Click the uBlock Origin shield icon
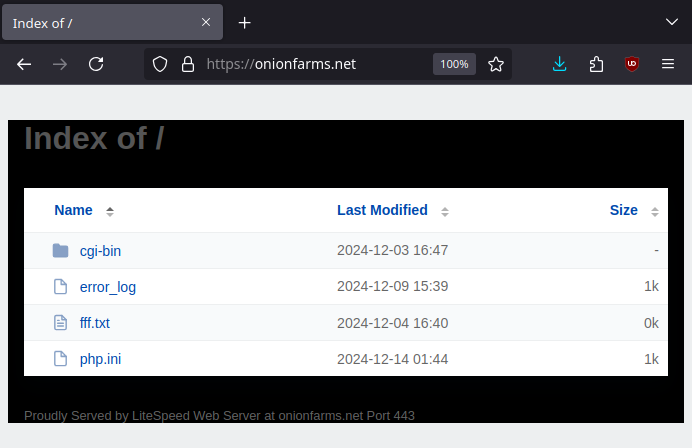Screen dimensions: 692x448 631,64
